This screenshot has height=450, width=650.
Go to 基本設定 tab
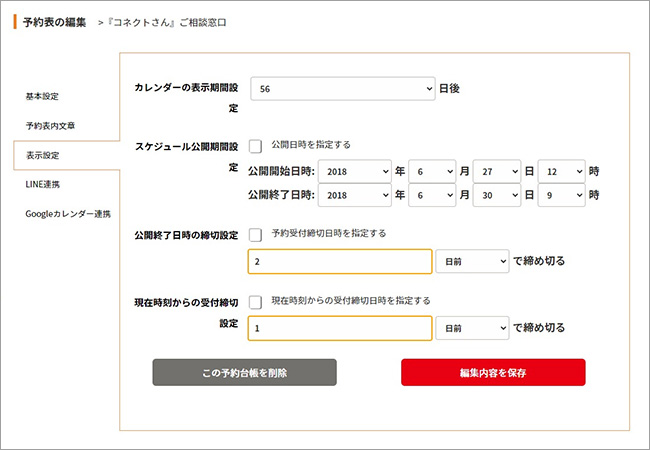43,96
